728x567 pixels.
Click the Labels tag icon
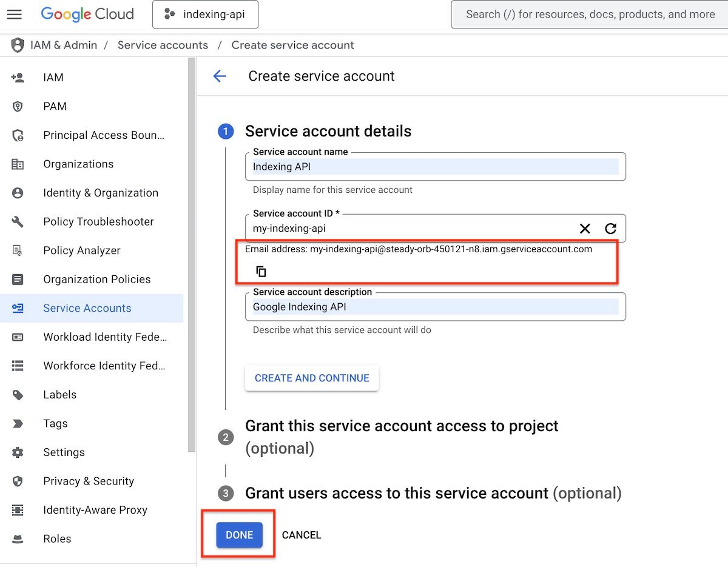coord(18,395)
